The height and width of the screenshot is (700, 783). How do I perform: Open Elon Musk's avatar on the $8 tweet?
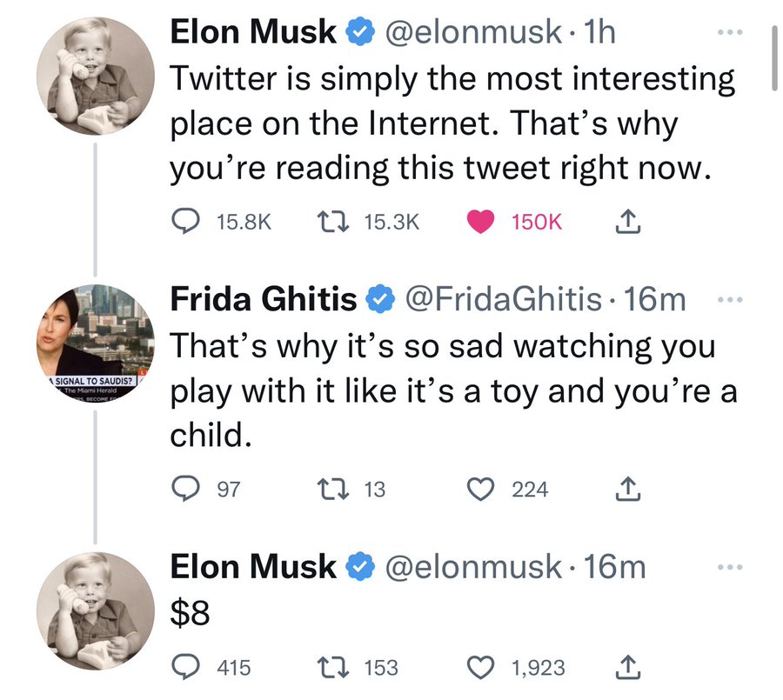[x=96, y=610]
